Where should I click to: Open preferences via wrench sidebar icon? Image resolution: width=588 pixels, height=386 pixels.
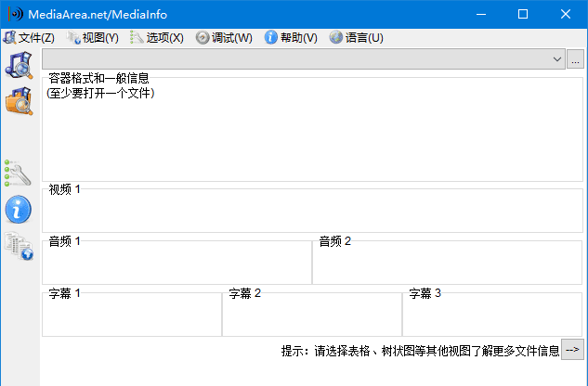tap(18, 174)
